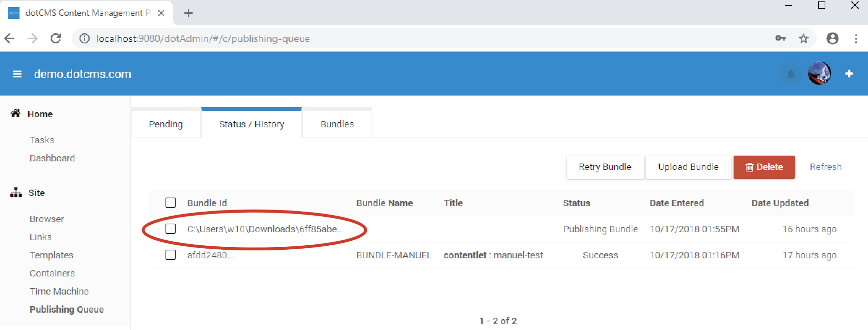
Task: Click the plus icon in the top bar
Action: [848, 73]
